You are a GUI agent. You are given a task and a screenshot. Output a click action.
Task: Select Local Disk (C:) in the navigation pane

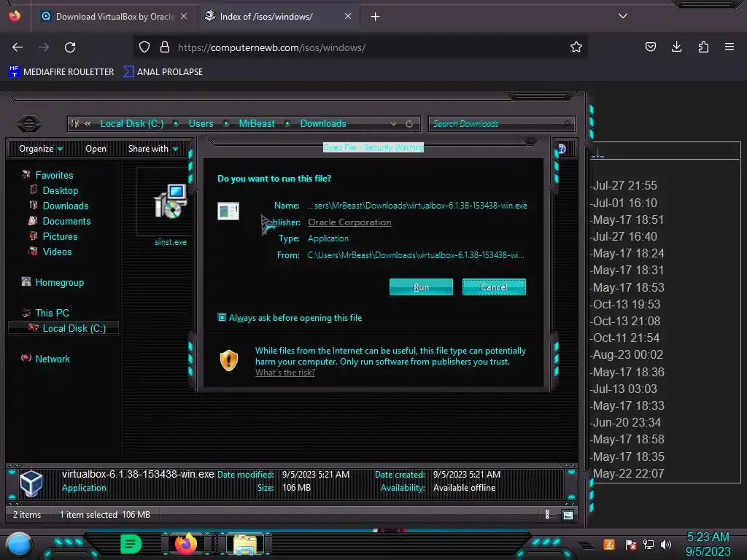point(74,328)
